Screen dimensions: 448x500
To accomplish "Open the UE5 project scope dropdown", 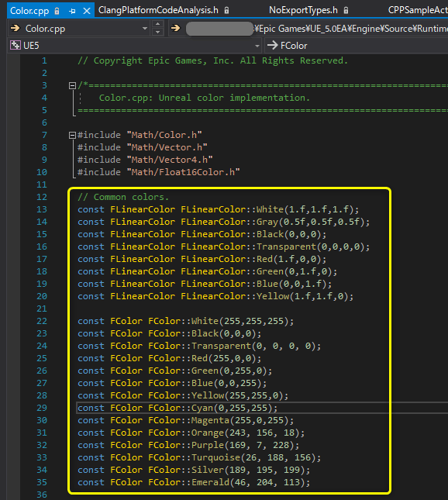I will tap(257, 46).
